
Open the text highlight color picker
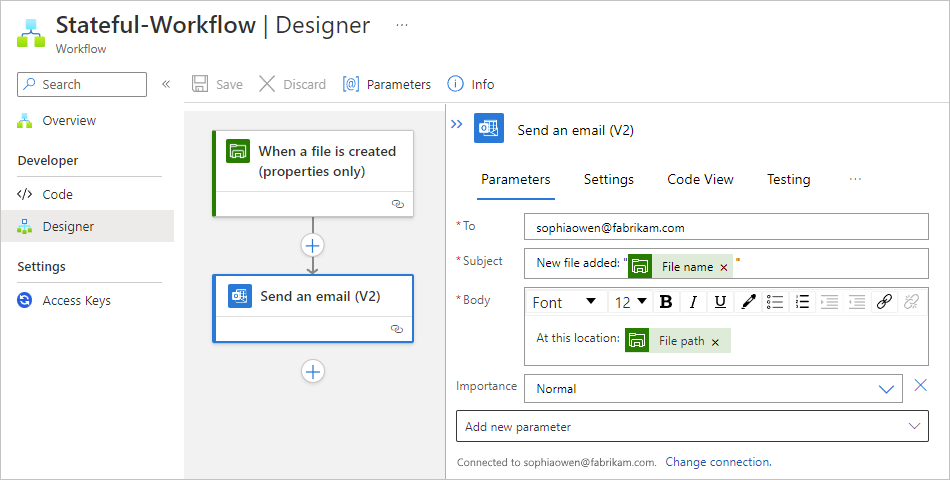point(748,302)
